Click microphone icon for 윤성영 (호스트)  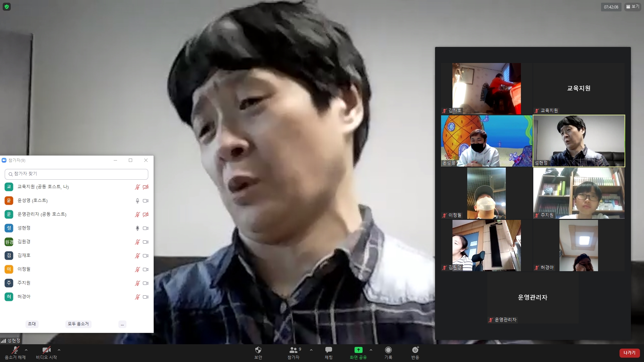tap(137, 201)
